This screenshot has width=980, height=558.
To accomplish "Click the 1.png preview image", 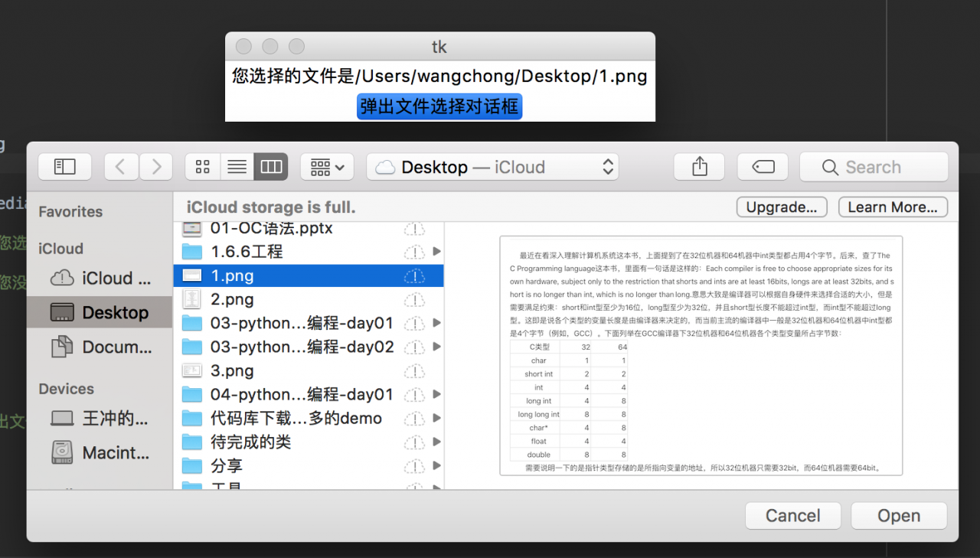I will click(x=701, y=356).
